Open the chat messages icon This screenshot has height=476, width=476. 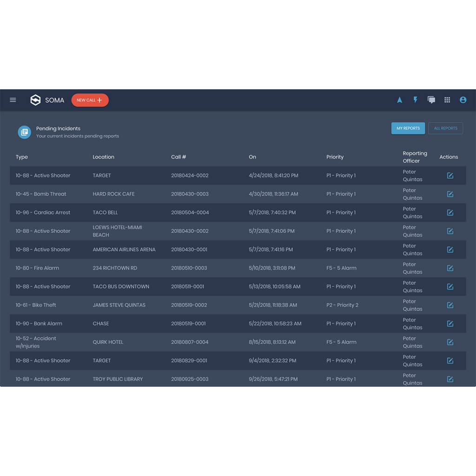point(431,100)
